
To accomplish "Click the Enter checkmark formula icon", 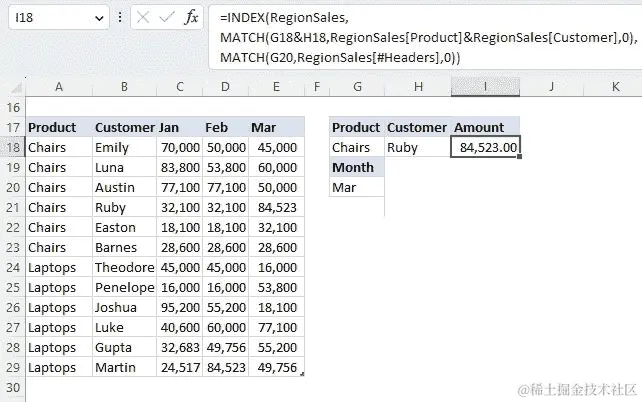I will [x=167, y=18].
